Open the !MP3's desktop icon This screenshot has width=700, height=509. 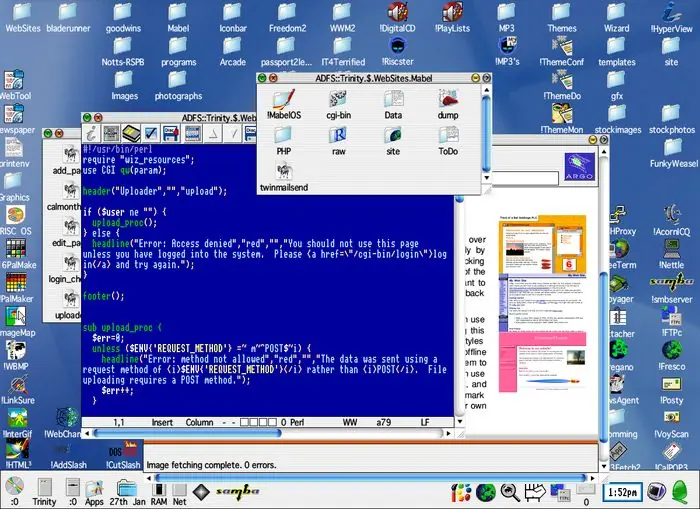coord(507,51)
